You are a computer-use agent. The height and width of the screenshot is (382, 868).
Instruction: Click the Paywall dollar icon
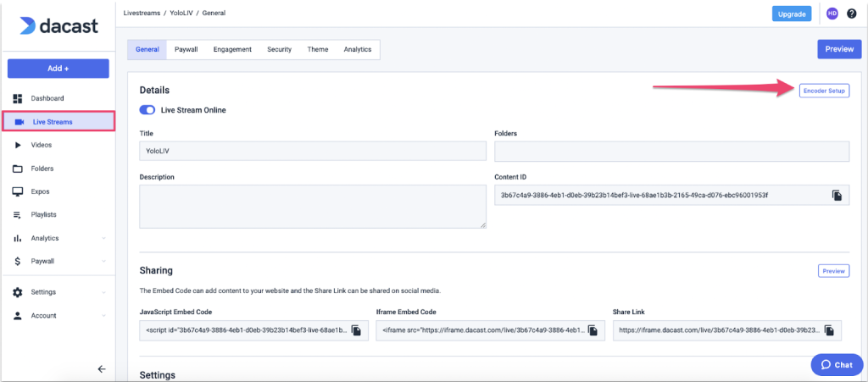click(18, 261)
